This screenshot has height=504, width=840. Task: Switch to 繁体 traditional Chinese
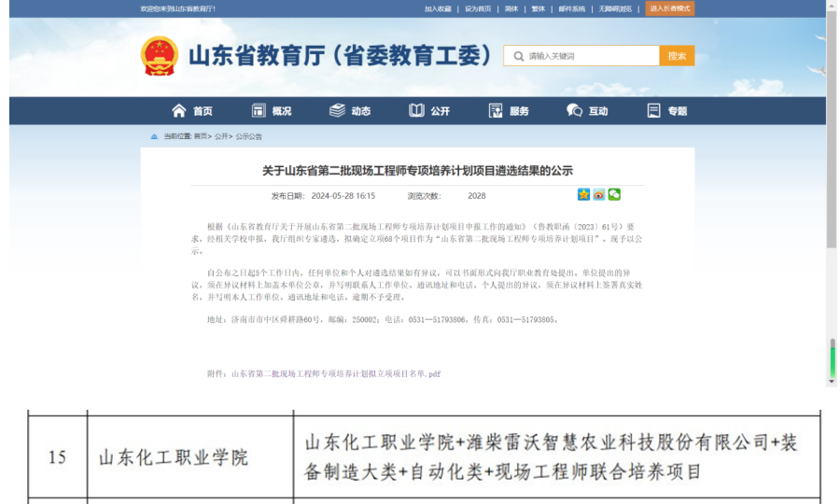point(539,8)
